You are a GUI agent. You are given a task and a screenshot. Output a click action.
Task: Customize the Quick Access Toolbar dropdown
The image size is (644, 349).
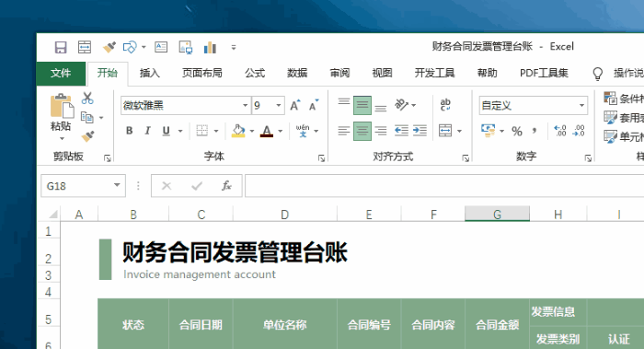pyautogui.click(x=234, y=47)
